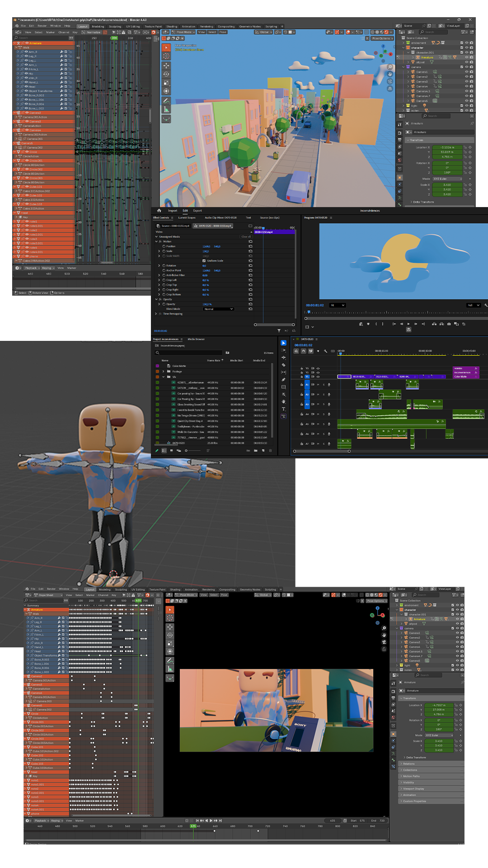Click the Premiere Project panel search field
Screen dimensions: 488x868
click(x=189, y=353)
